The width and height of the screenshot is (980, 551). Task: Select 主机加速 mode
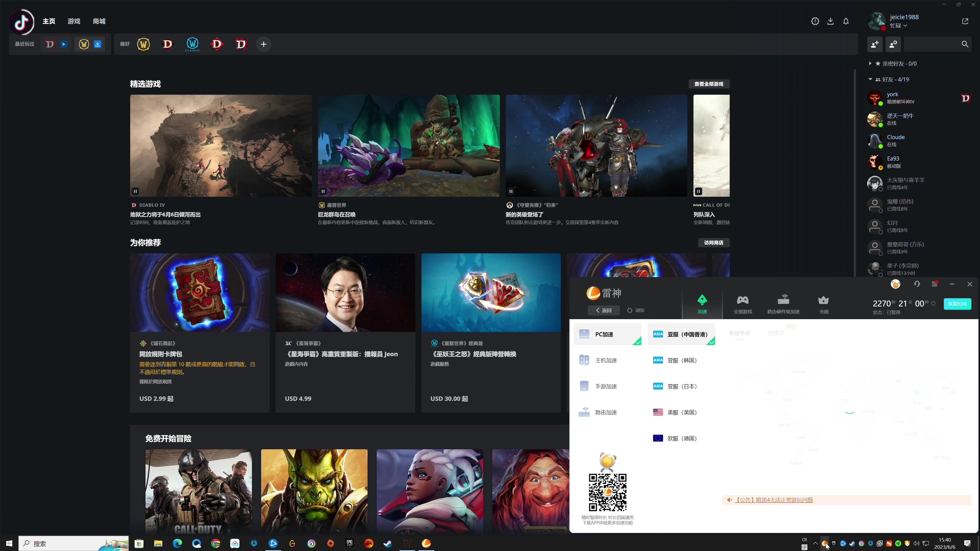coord(608,360)
